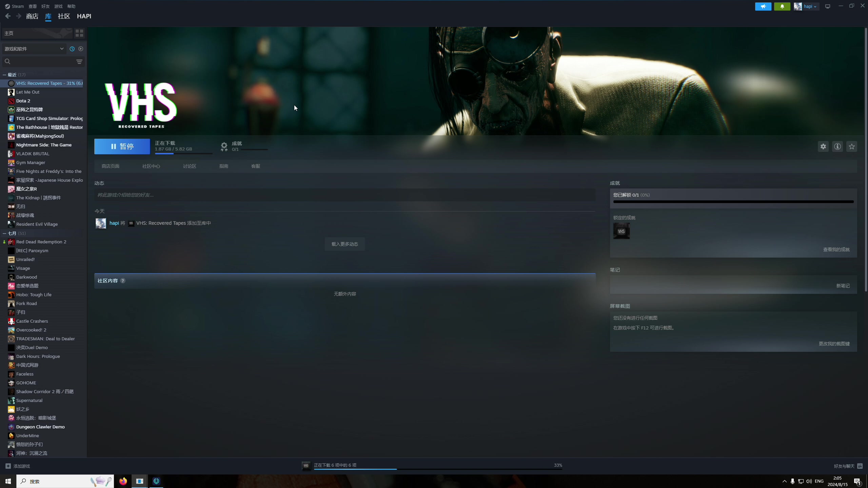Open the 客服 link

click(x=256, y=166)
